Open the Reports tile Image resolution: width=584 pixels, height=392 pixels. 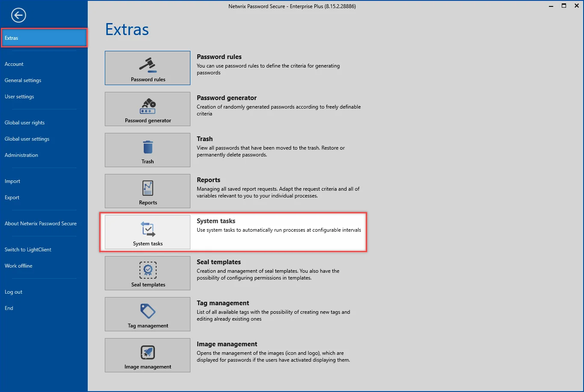(148, 191)
